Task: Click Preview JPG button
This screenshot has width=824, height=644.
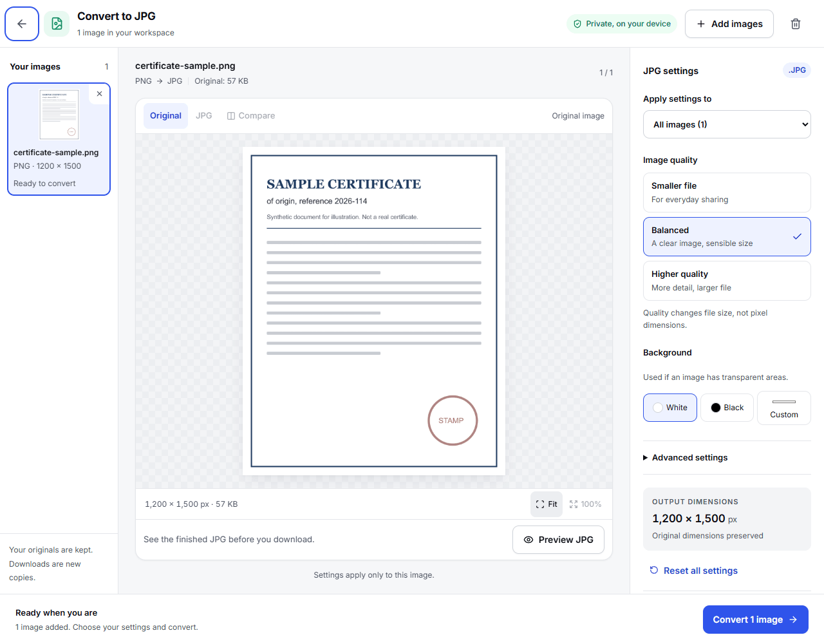Action: [x=558, y=540]
